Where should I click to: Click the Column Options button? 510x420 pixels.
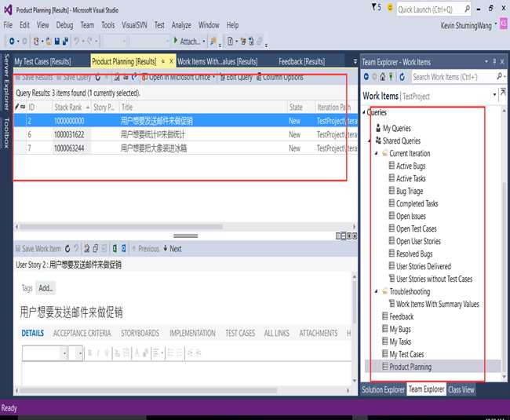(x=280, y=78)
